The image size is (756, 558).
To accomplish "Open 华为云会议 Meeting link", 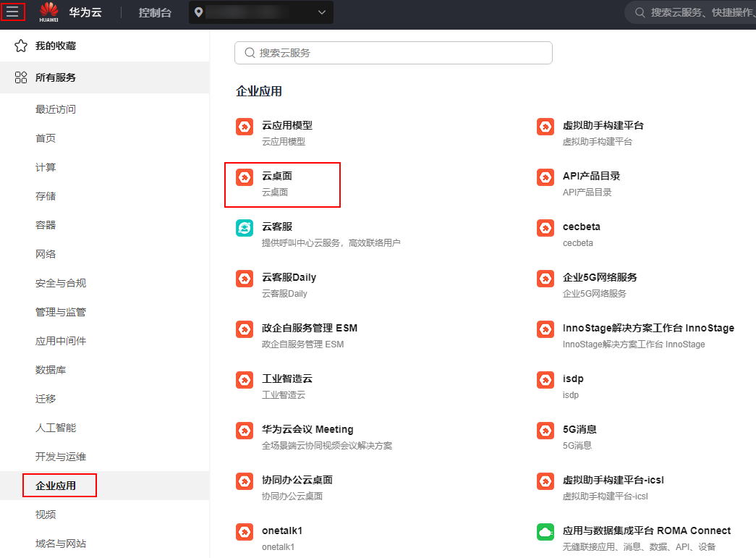I will point(307,429).
